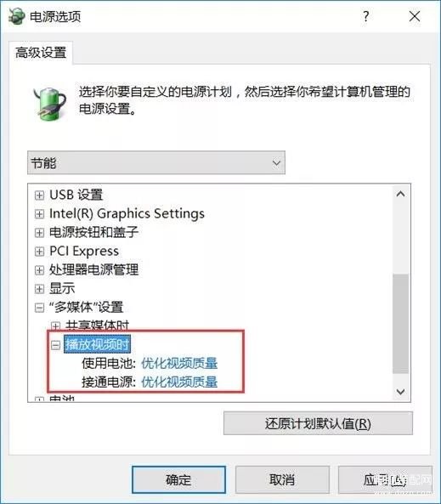
Task: Expand the Intel(R) Graphics Settings node
Action: coord(39,213)
